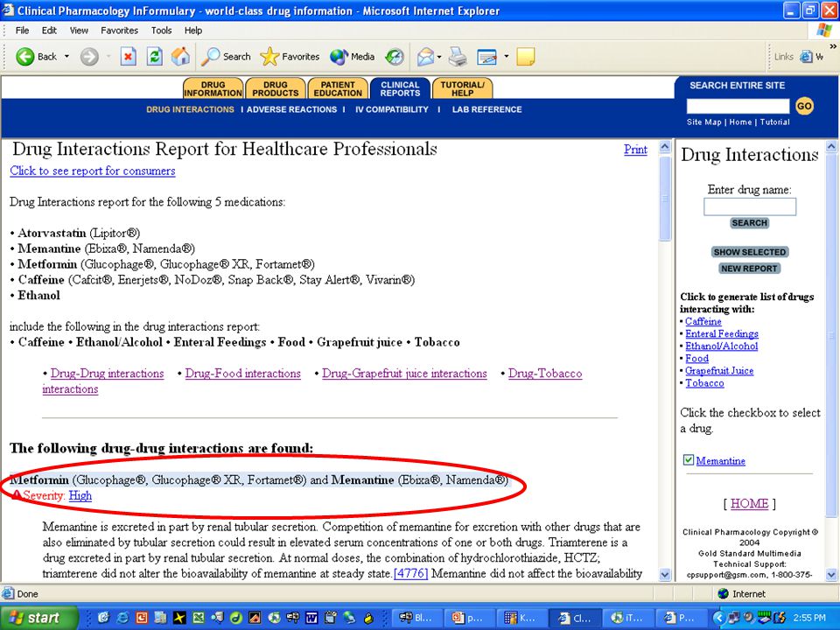The image size is (840, 630).
Task: Open the Favorites star toolbar button
Action: [290, 56]
